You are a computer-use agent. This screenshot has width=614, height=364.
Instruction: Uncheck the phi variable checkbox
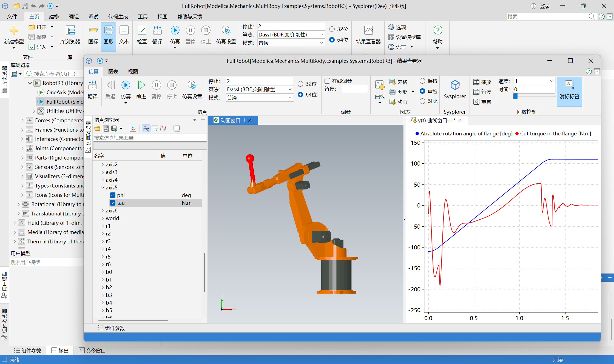click(x=113, y=195)
